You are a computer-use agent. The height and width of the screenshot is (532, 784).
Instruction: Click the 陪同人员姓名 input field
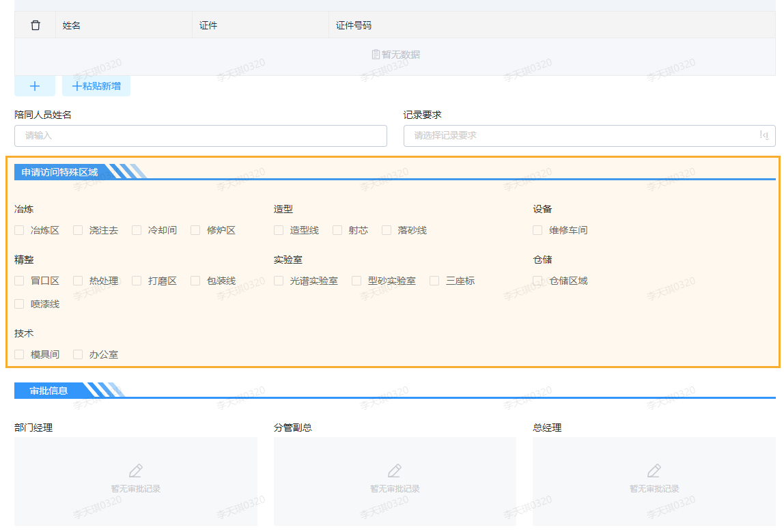tap(200, 136)
